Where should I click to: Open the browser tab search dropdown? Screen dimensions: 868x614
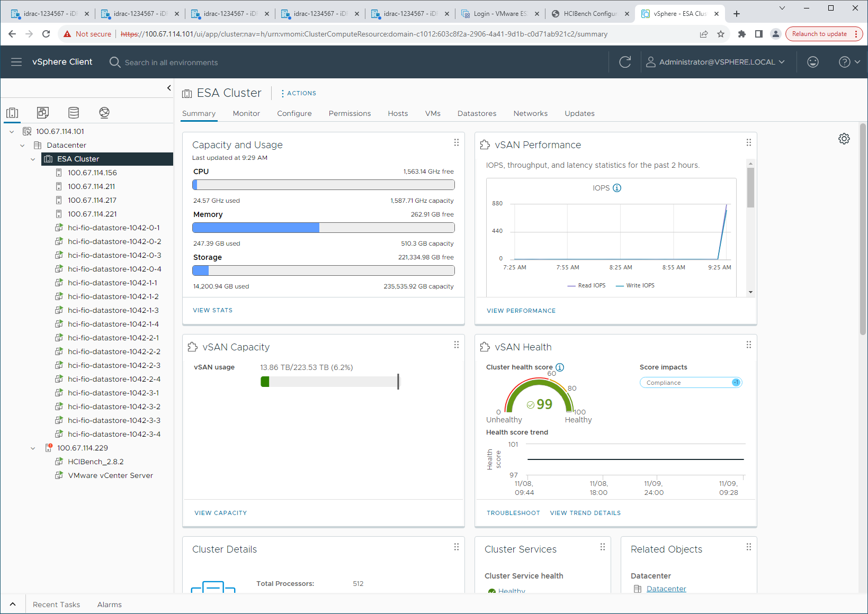pyautogui.click(x=782, y=8)
